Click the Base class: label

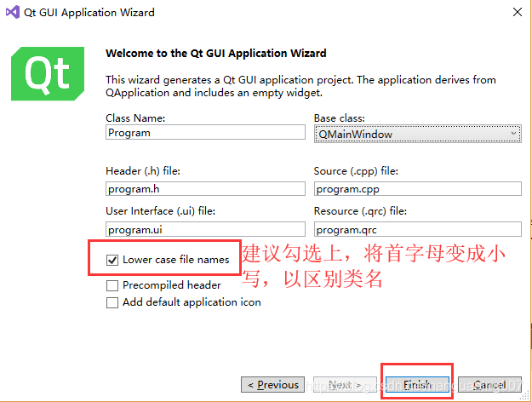pos(340,118)
